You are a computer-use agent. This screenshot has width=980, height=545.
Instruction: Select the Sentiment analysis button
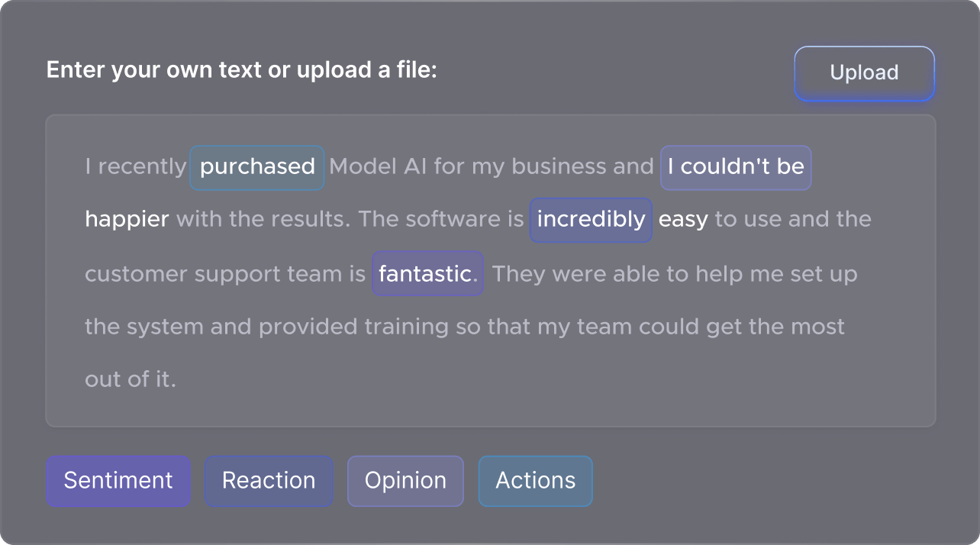(118, 481)
